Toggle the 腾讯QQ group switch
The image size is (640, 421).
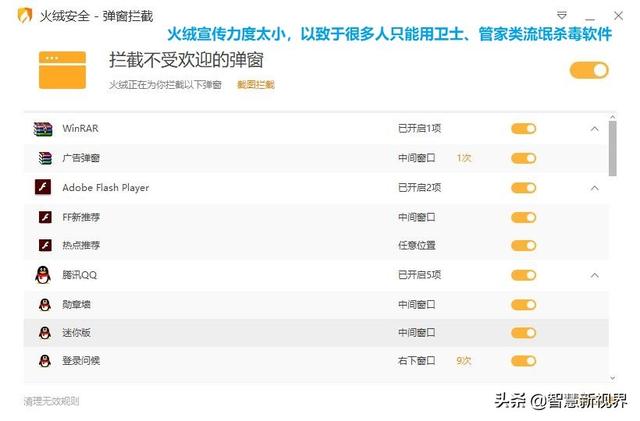point(524,275)
